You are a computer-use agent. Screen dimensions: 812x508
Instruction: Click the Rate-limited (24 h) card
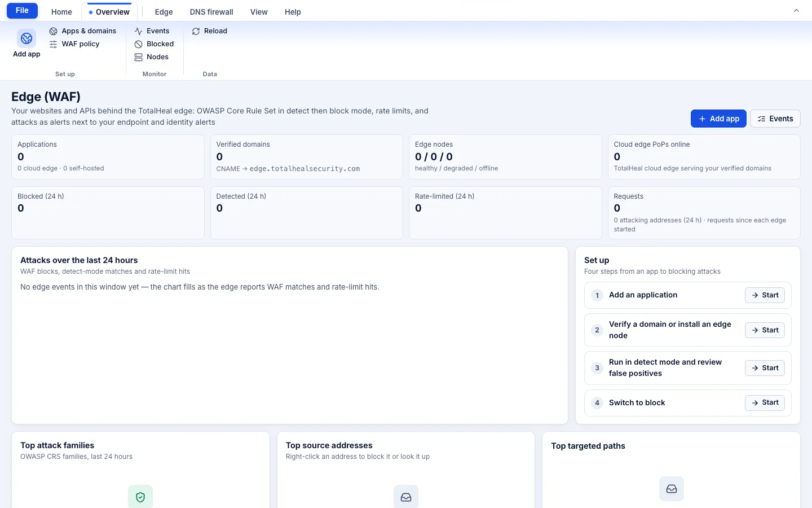(x=505, y=213)
